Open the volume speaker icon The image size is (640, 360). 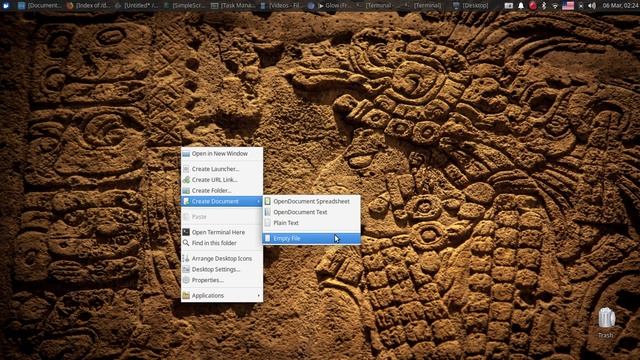point(592,6)
